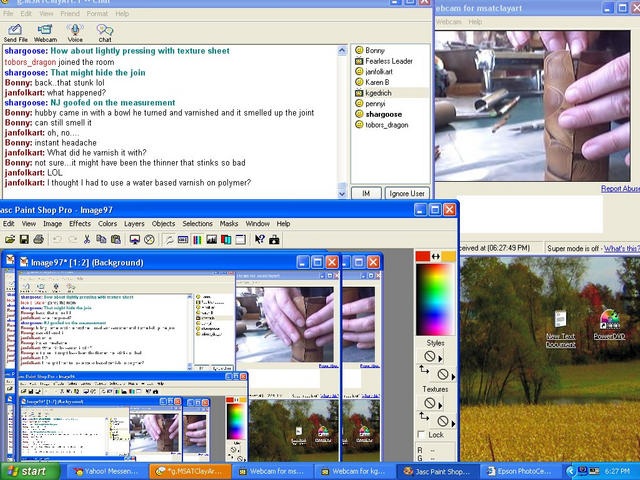640x480 pixels.
Task: Toggle the Lock checkbox in color palette
Action: coord(422,435)
